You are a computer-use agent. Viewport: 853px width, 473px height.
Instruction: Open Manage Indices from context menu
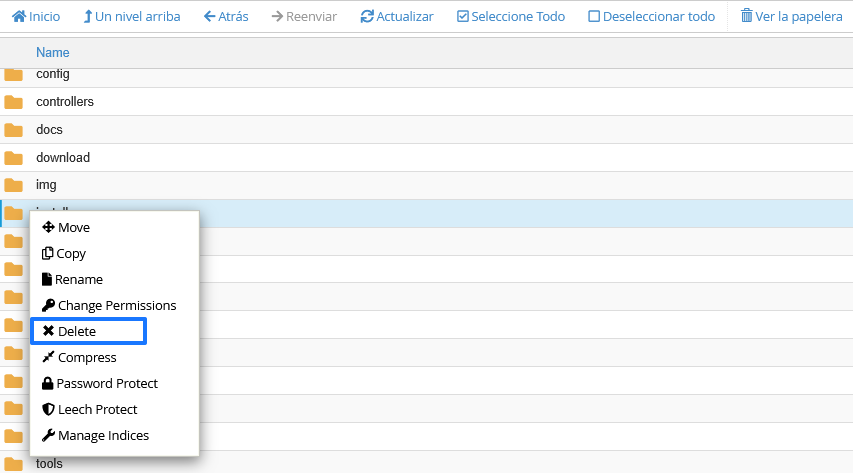[95, 435]
